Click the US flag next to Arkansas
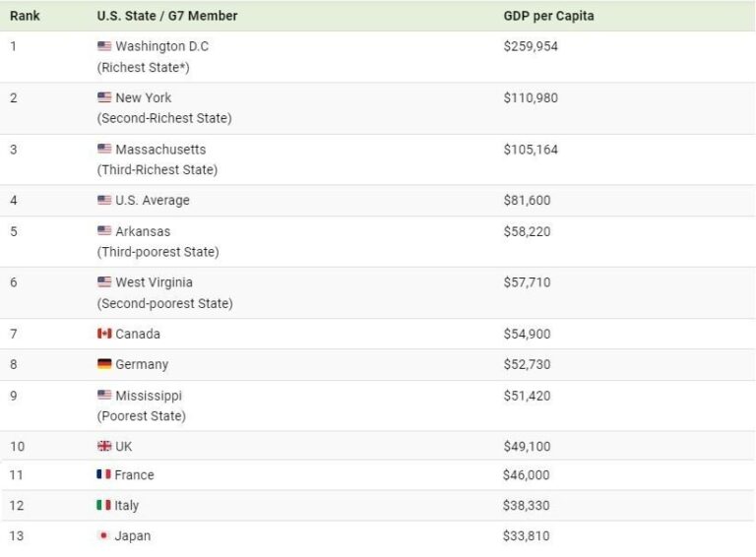 [104, 231]
